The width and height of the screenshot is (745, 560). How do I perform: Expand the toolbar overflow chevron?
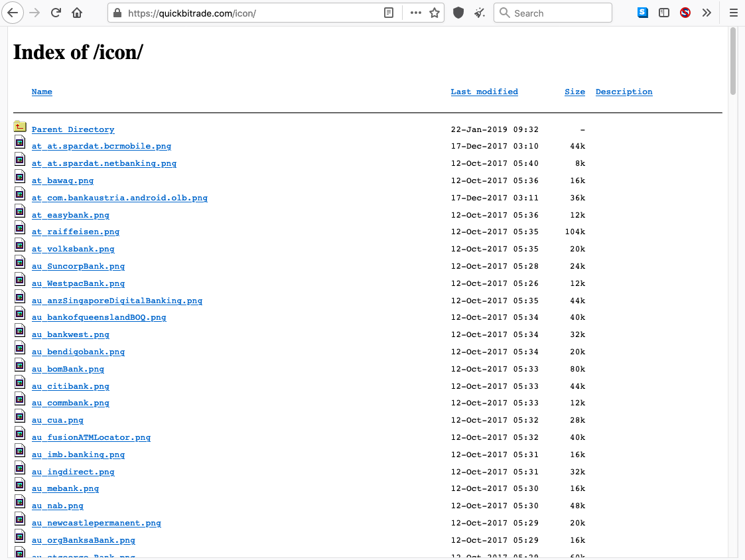pos(707,13)
